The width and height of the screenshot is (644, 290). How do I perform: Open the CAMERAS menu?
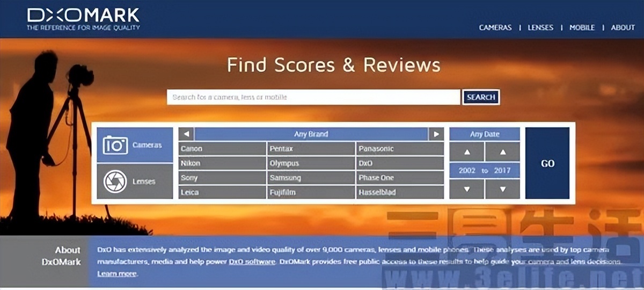point(495,27)
